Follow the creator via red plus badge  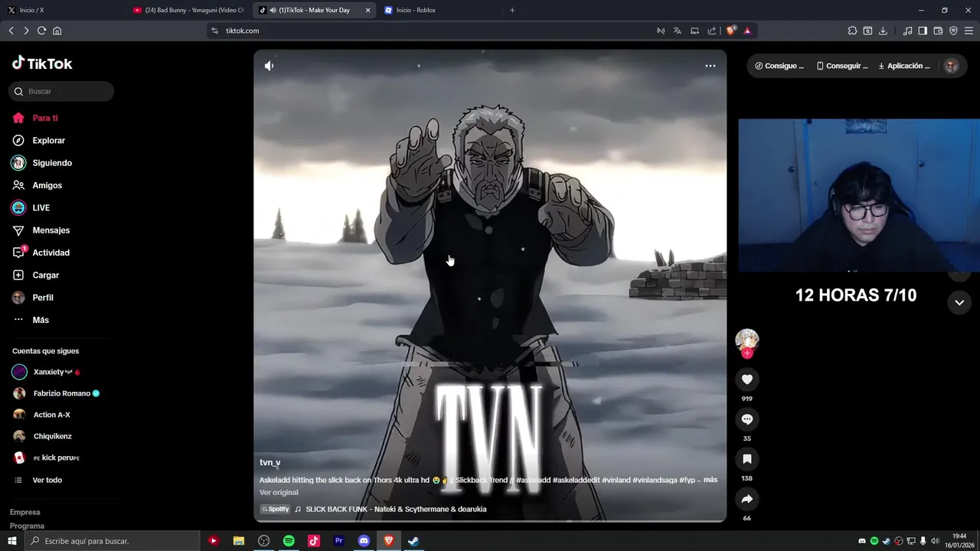pyautogui.click(x=747, y=353)
